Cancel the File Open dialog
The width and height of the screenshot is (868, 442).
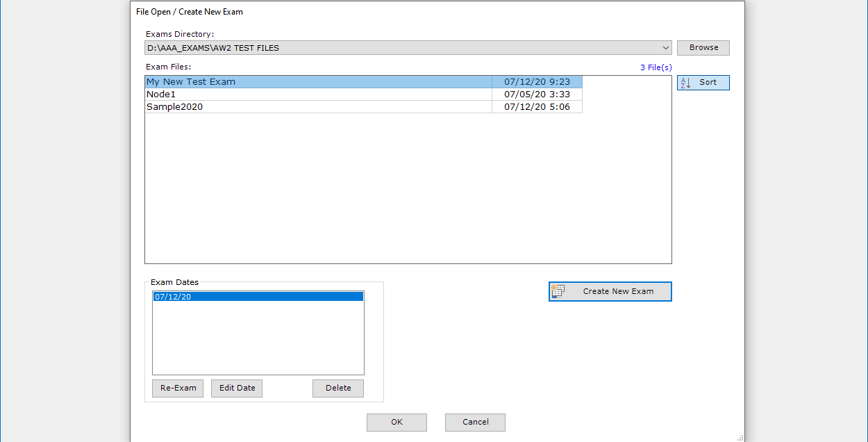475,422
